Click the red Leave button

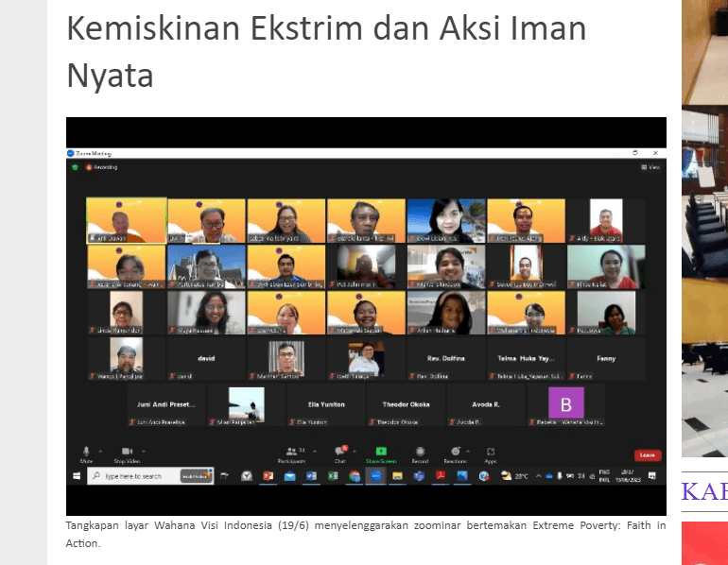pyautogui.click(x=648, y=455)
